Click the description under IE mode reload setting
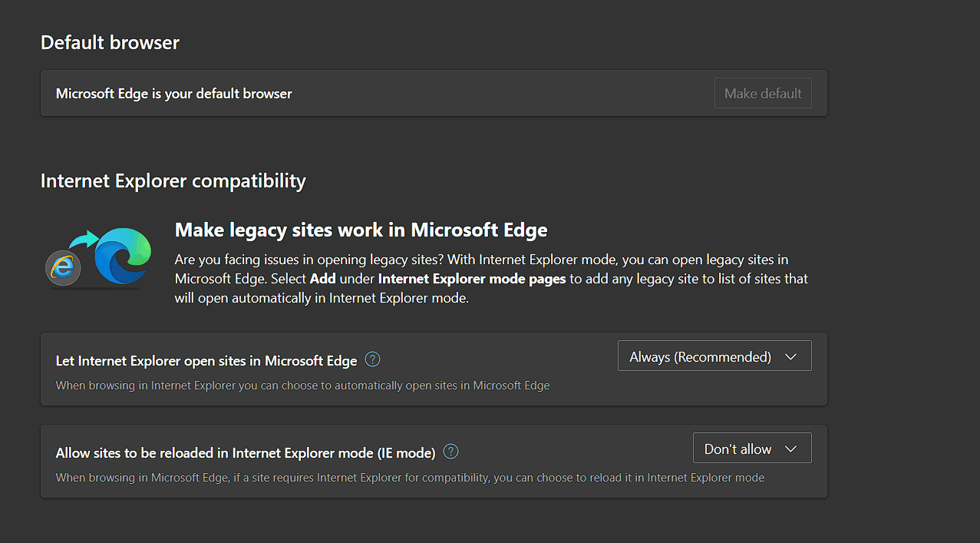Image resolution: width=980 pixels, height=543 pixels. coord(410,478)
